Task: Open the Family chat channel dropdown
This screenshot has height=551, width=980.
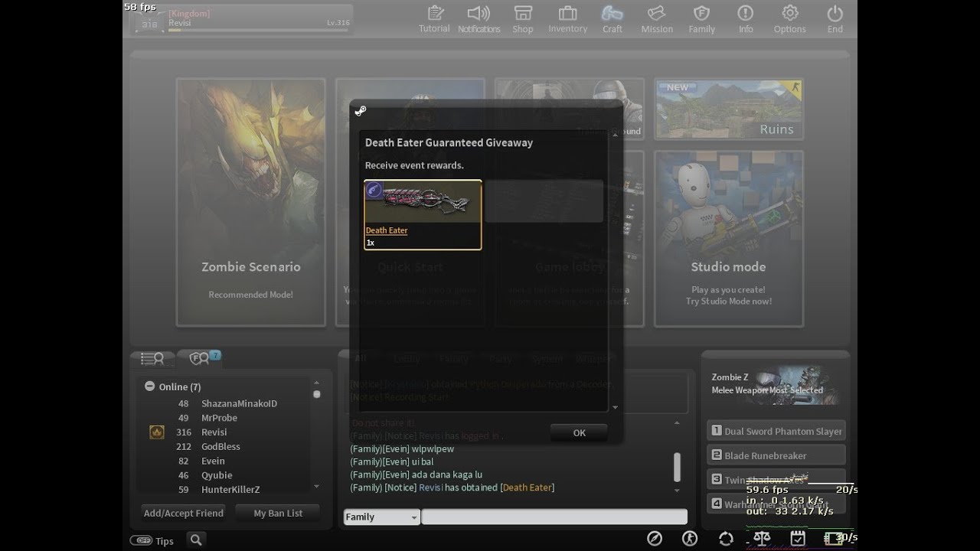Action: click(381, 517)
